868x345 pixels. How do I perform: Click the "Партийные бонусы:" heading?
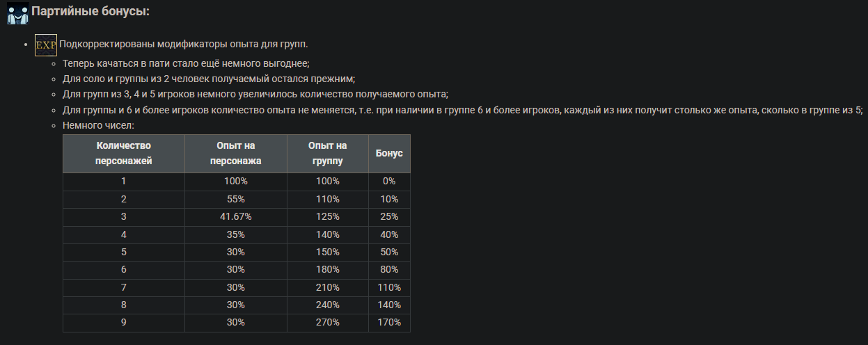click(90, 12)
